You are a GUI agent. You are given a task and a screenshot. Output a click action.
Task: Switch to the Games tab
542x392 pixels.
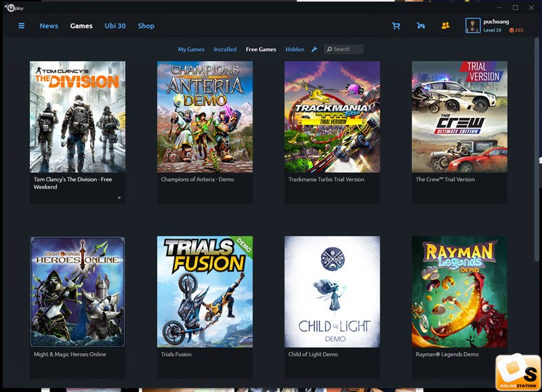coord(81,26)
